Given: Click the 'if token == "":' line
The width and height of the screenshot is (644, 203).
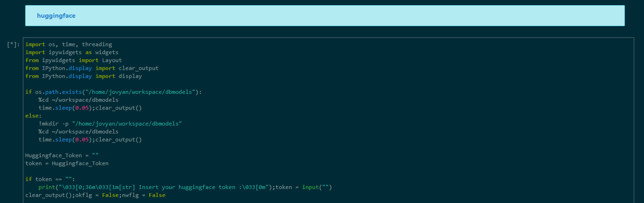Looking at the screenshot, I should pyautogui.click(x=50, y=180).
